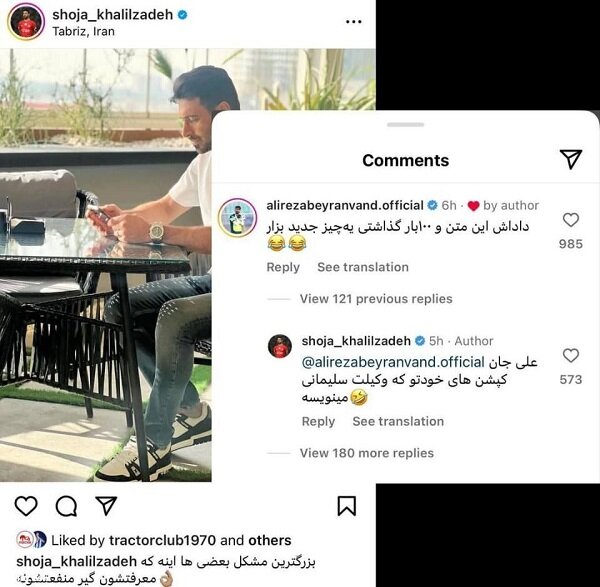Click the comments sheet drag handle
600x587 pixels.
click(x=405, y=124)
